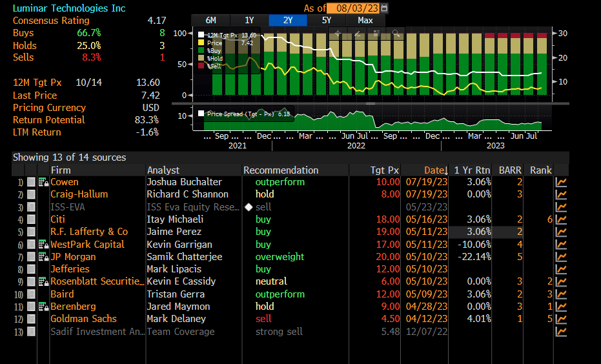Open the locked report icon for Rosenblatt Securities
This screenshot has width=601, height=364.
pos(43,282)
